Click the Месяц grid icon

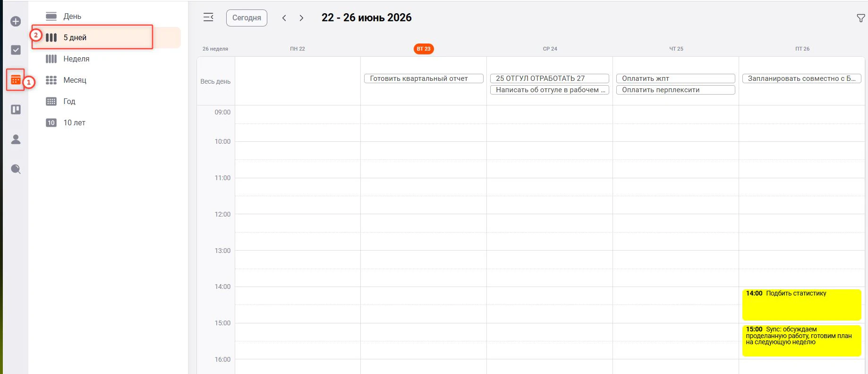coord(51,80)
